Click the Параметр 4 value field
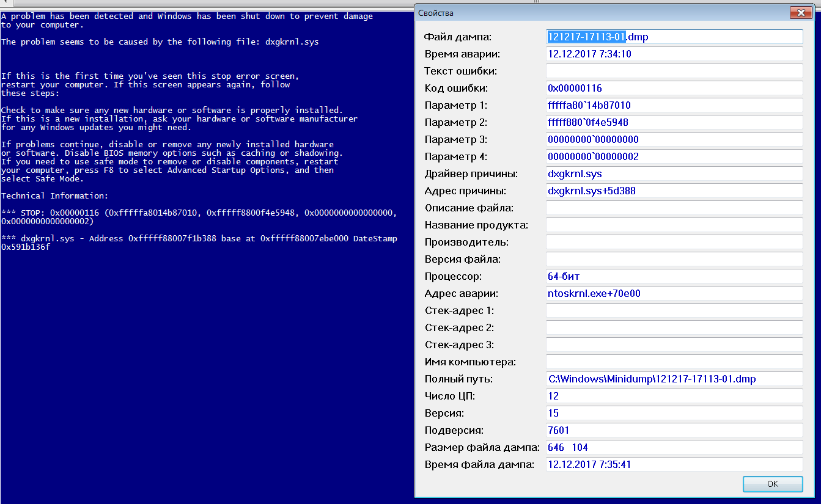Screen dimensions: 821x504 click(x=674, y=156)
